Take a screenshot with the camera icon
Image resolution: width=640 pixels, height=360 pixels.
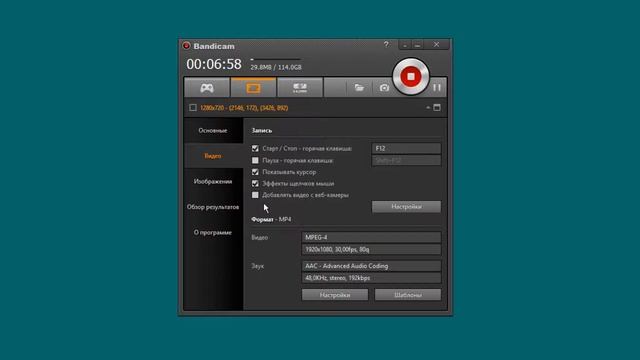click(384, 88)
